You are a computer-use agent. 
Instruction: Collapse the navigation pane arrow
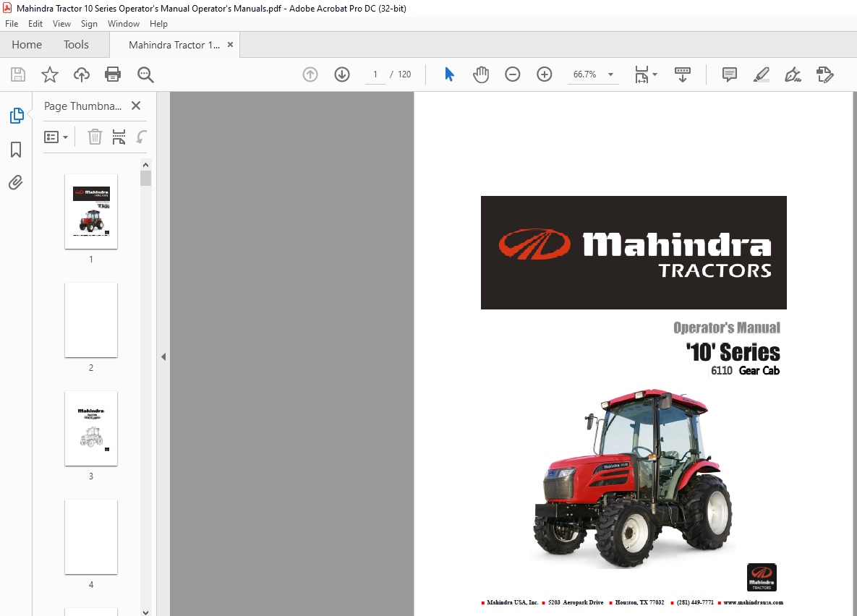163,357
